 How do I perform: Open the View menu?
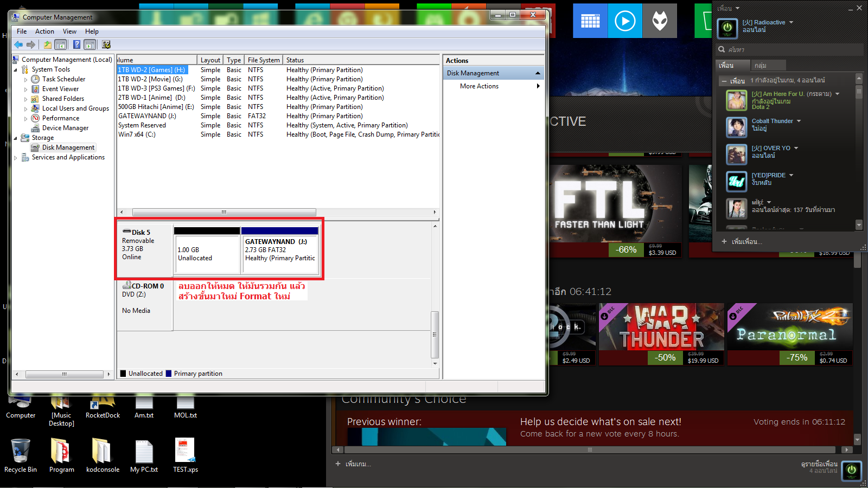(x=69, y=31)
